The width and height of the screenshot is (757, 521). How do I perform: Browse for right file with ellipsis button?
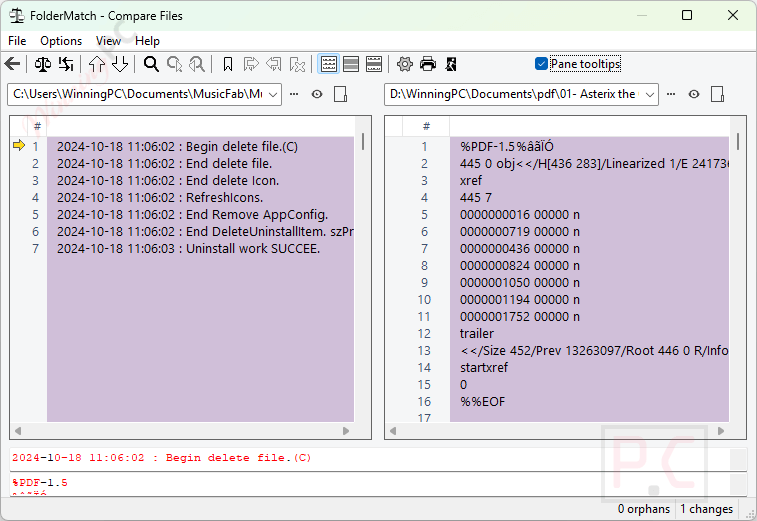671,94
